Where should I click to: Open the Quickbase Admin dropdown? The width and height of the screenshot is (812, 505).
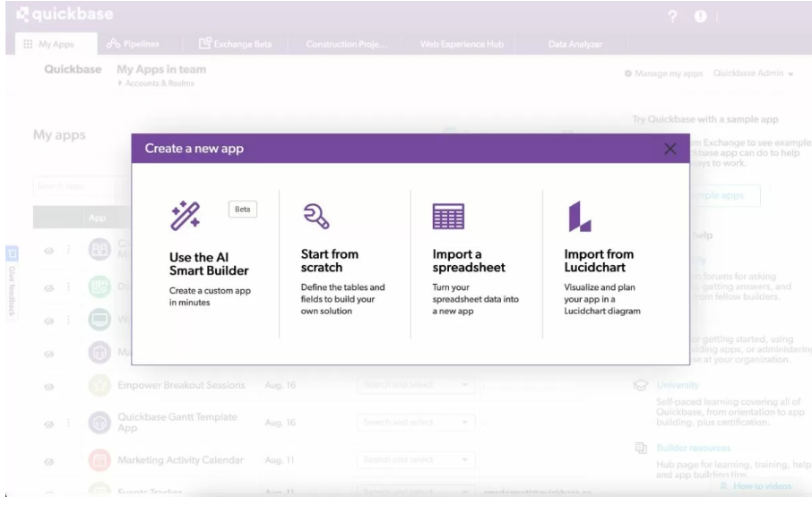(753, 73)
